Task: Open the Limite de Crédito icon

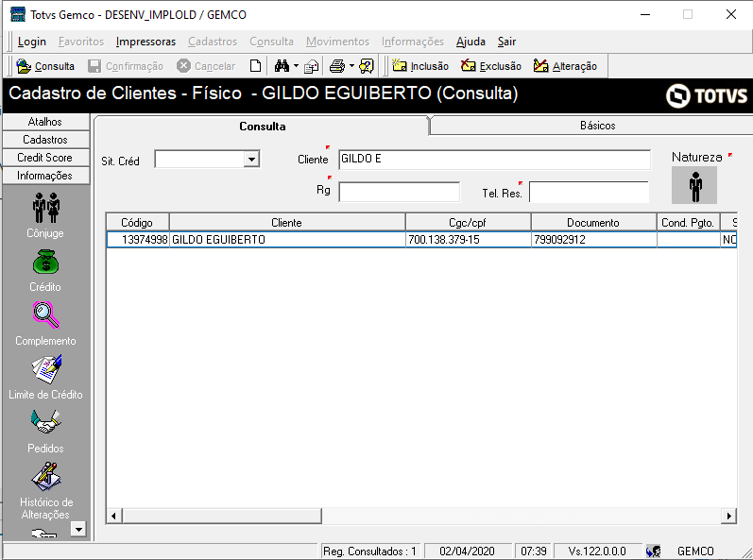Action: click(46, 368)
